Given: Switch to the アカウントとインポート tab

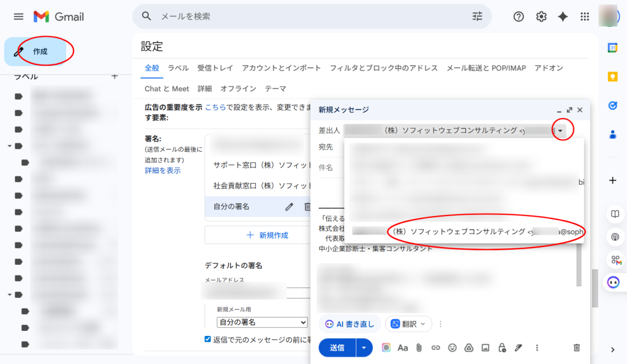Looking at the screenshot, I should [281, 68].
